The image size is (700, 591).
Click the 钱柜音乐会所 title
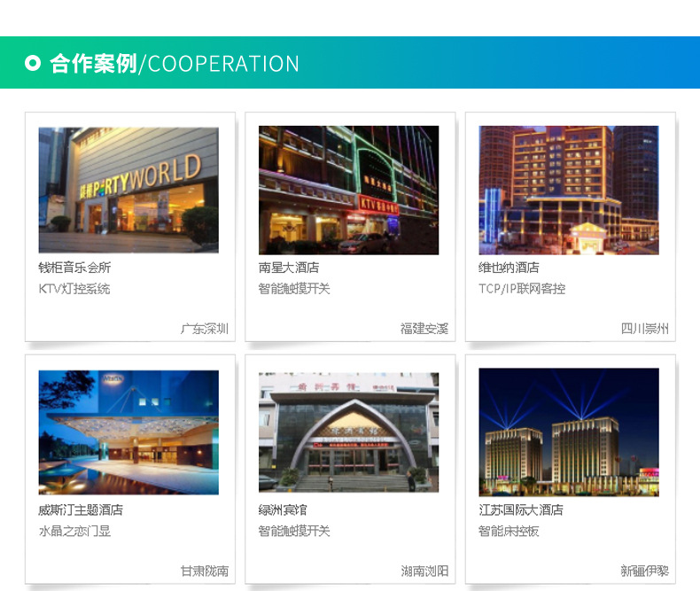tap(74, 268)
